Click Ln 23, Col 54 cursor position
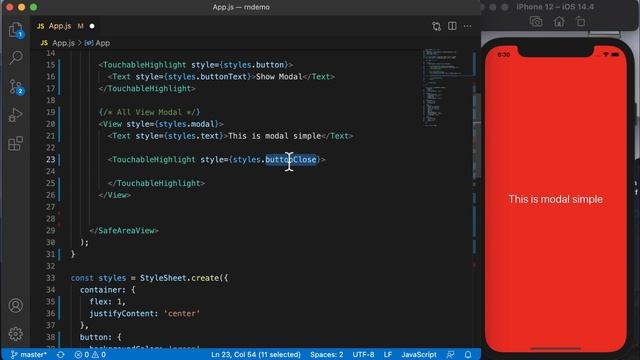Image resolution: width=640 pixels, height=360 pixels. coord(256,354)
